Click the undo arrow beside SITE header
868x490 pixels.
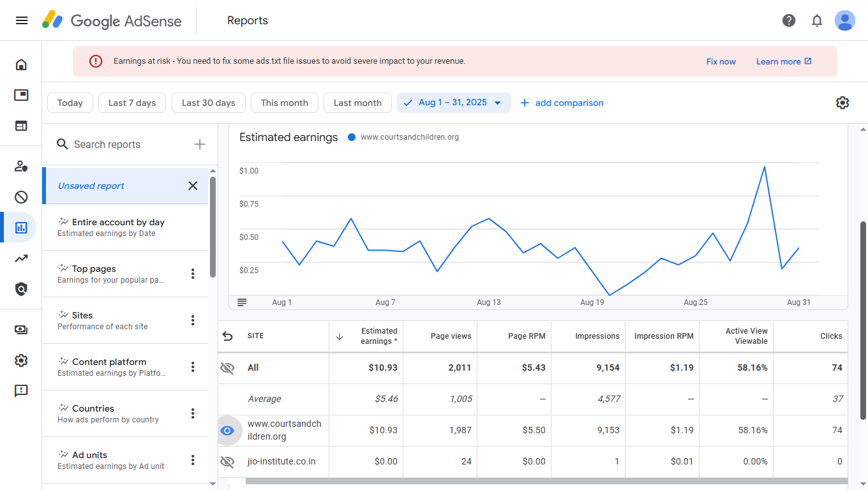tap(228, 336)
